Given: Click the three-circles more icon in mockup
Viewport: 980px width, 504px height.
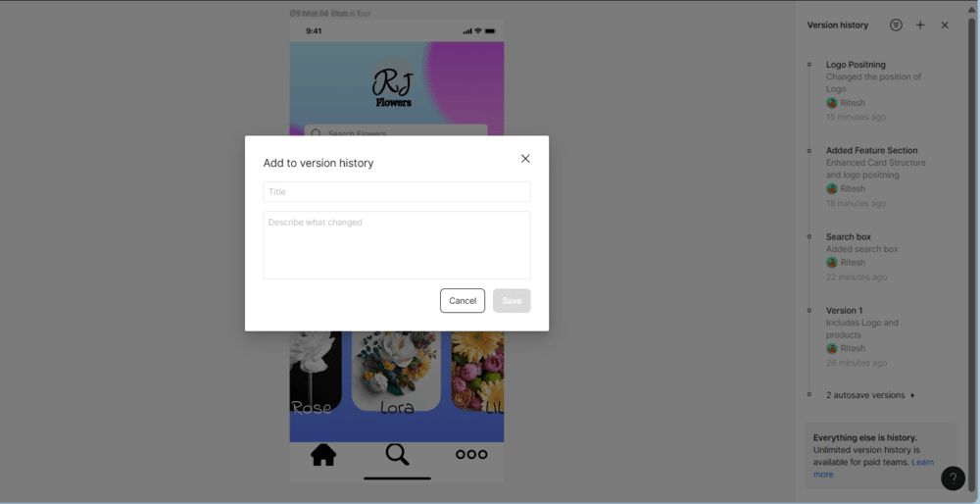Looking at the screenshot, I should pos(471,455).
